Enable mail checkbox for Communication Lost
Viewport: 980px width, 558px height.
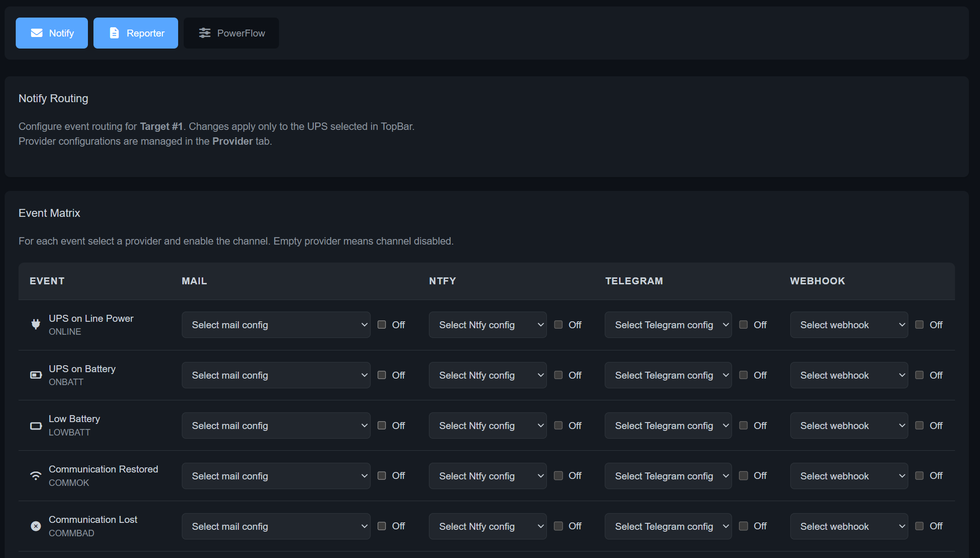coord(382,526)
